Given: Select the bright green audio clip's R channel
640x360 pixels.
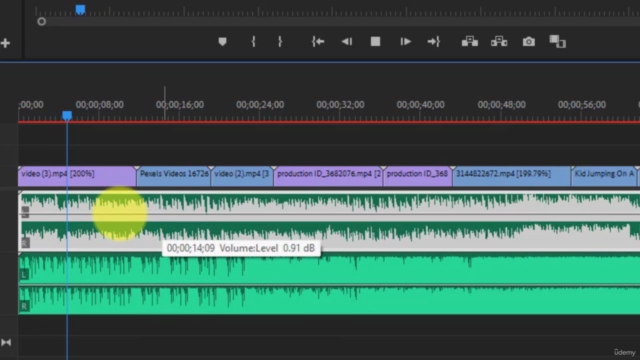Looking at the screenshot, I should [x=329, y=300].
